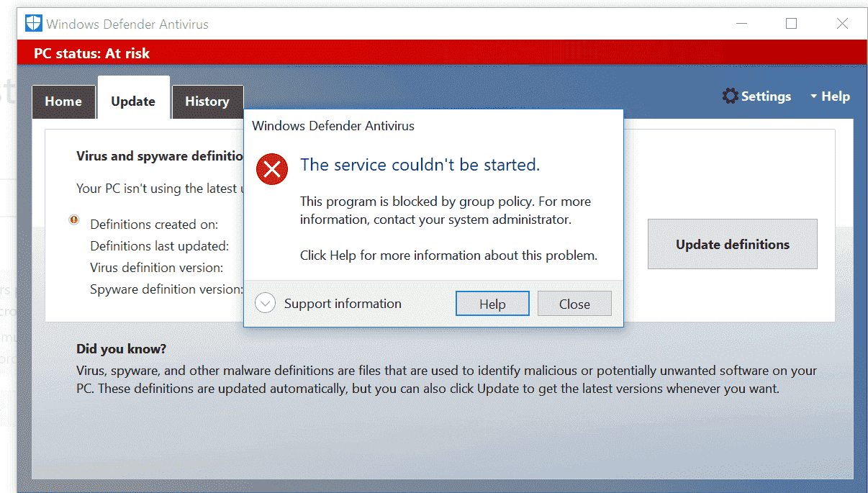This screenshot has height=493, width=868.
Task: Click the Update definitions button
Action: (x=733, y=244)
